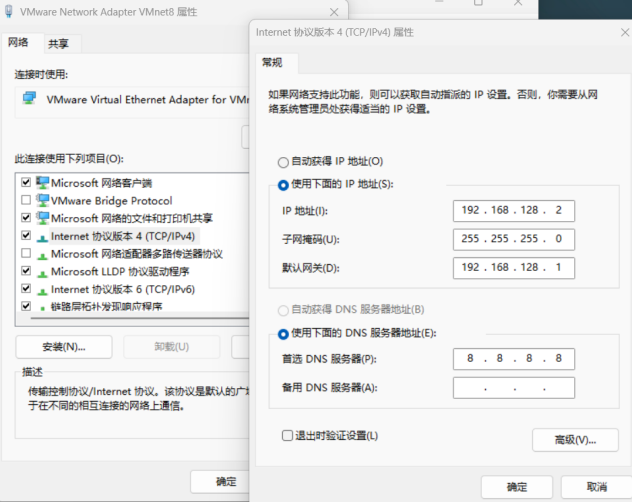Select the 常规 tab in IPv4 dialog
632x502 pixels.
click(x=272, y=62)
